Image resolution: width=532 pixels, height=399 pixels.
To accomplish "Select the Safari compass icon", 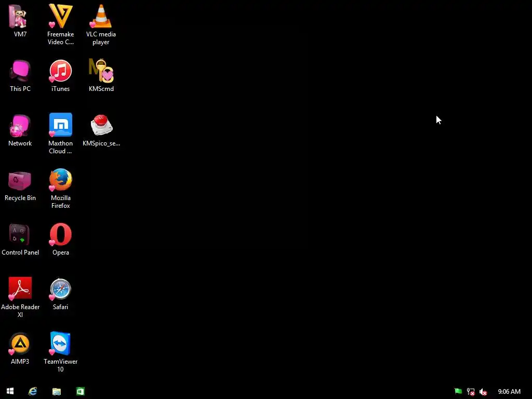I will tap(60, 289).
